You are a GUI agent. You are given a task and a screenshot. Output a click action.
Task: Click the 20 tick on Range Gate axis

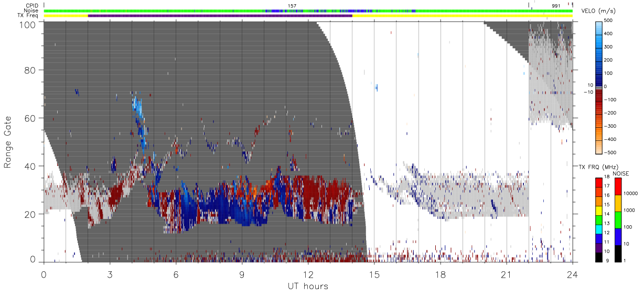tap(30, 214)
